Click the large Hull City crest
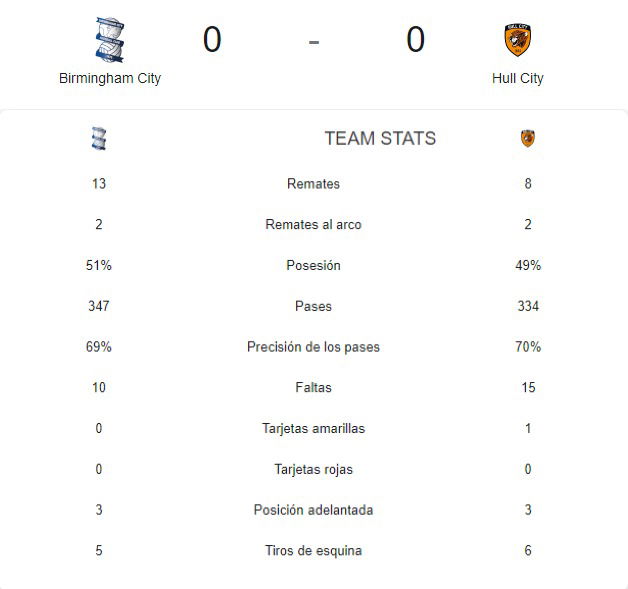This screenshot has width=628, height=589. [x=517, y=40]
